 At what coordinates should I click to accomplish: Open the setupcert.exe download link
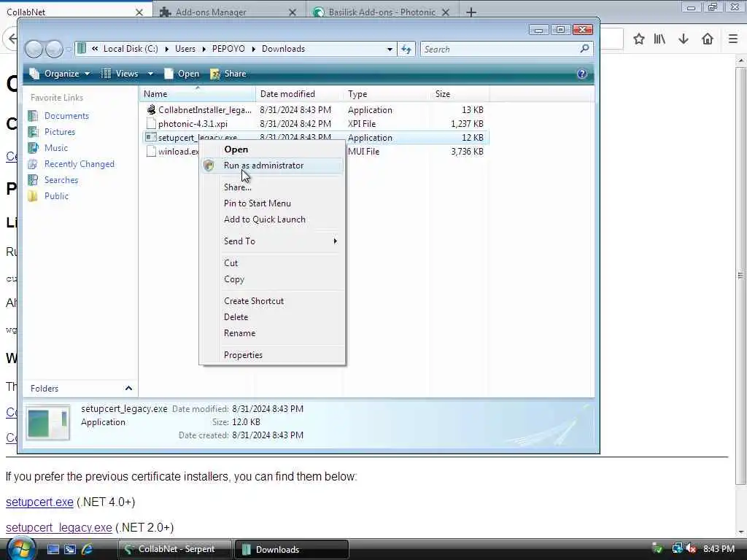(x=39, y=502)
